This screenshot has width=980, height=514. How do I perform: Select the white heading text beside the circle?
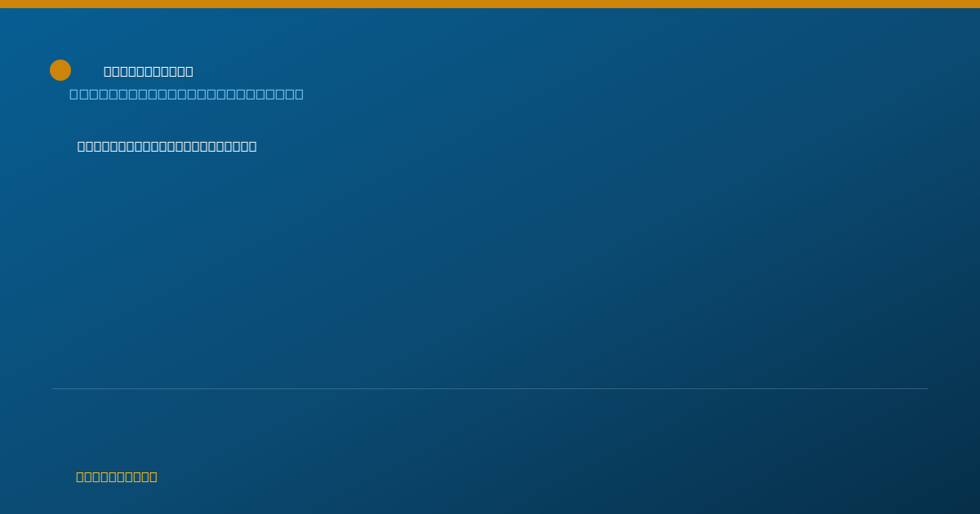click(149, 72)
